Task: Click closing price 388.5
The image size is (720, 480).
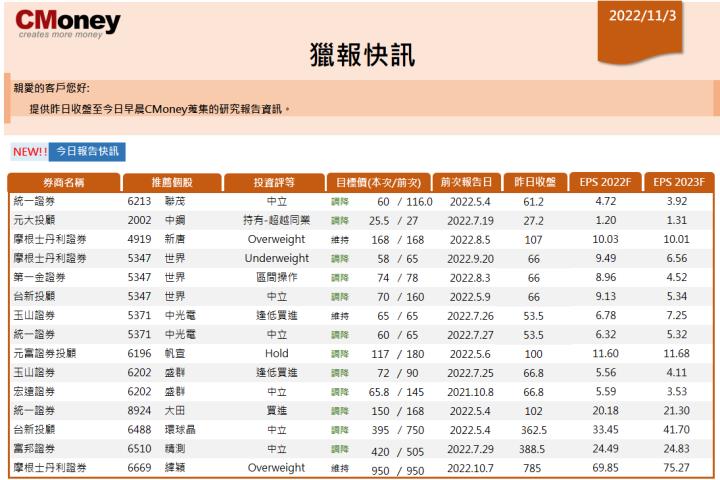Action: 532,449
